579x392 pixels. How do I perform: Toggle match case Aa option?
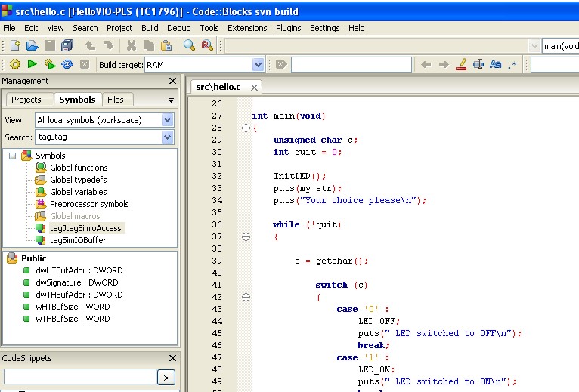(x=496, y=65)
